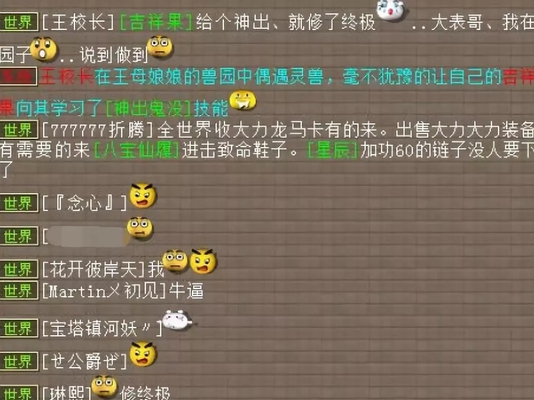Open the green 星辰 item link

point(332,150)
